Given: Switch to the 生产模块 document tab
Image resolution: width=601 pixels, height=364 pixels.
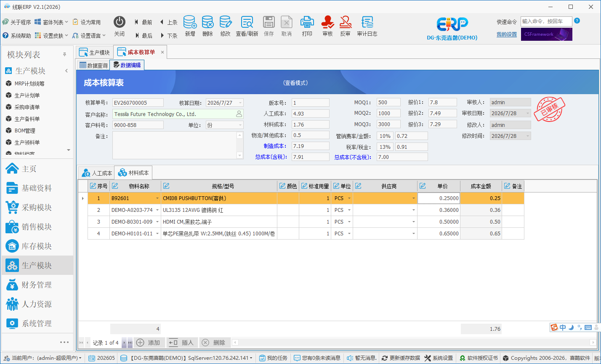Looking at the screenshot, I should tap(95, 53).
